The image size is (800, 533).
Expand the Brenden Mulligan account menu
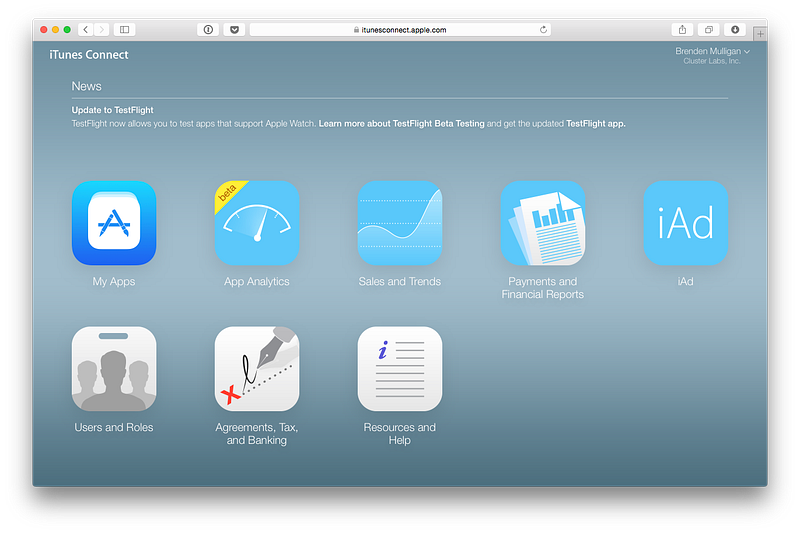712,51
